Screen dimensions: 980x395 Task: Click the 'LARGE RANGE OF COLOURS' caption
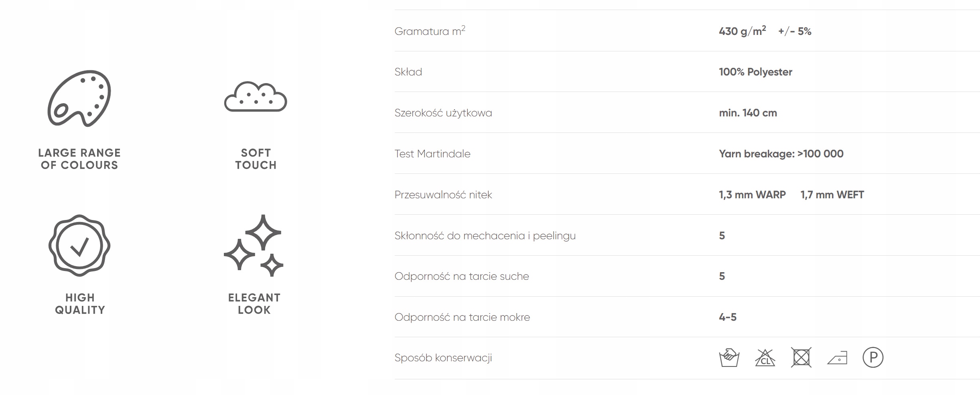(79, 159)
